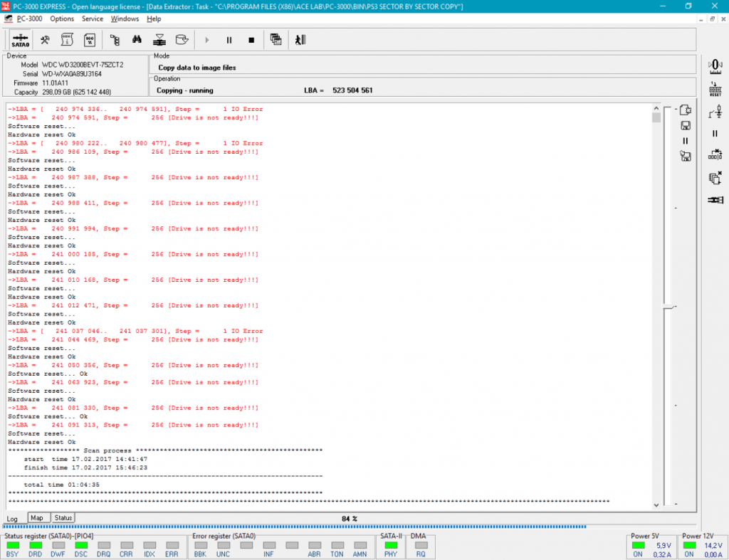This screenshot has width=729, height=560.
Task: Click the log scrollbar down arrow
Action: pos(656,504)
